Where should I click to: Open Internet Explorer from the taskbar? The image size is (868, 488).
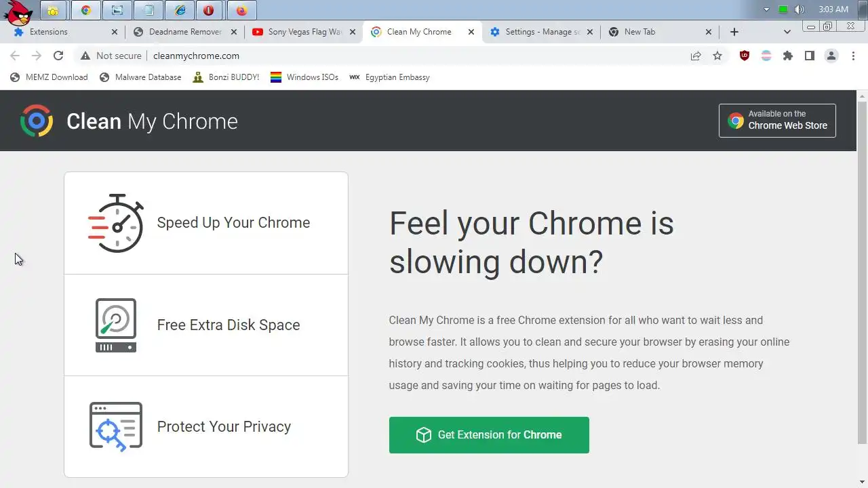[180, 10]
